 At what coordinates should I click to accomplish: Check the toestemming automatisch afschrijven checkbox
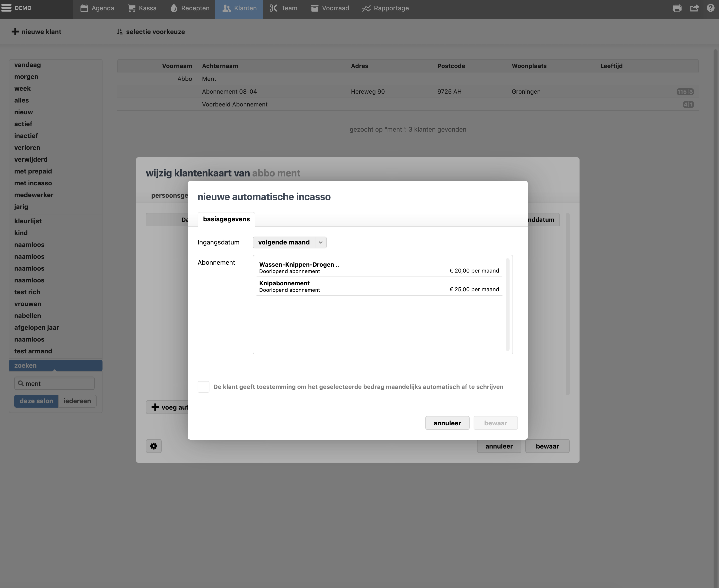pos(203,387)
